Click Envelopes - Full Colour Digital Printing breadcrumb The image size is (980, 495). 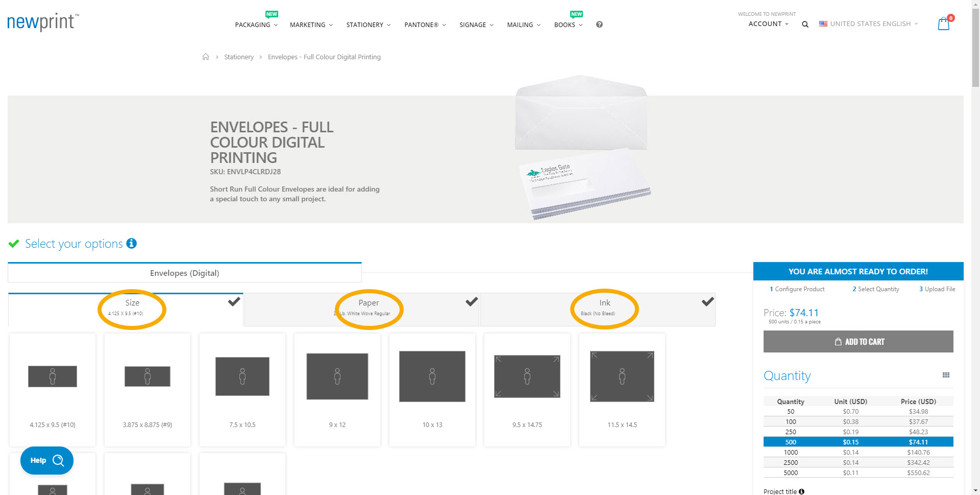point(324,57)
